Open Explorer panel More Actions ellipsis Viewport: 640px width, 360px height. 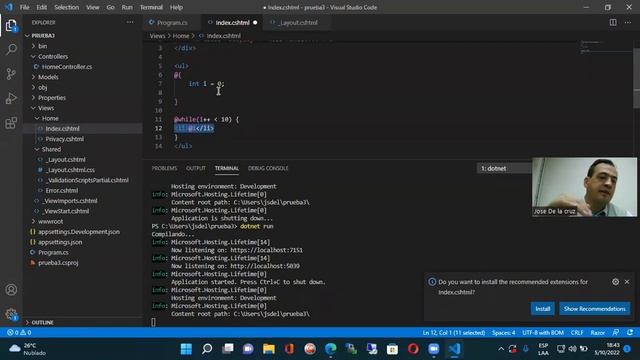[x=130, y=22]
